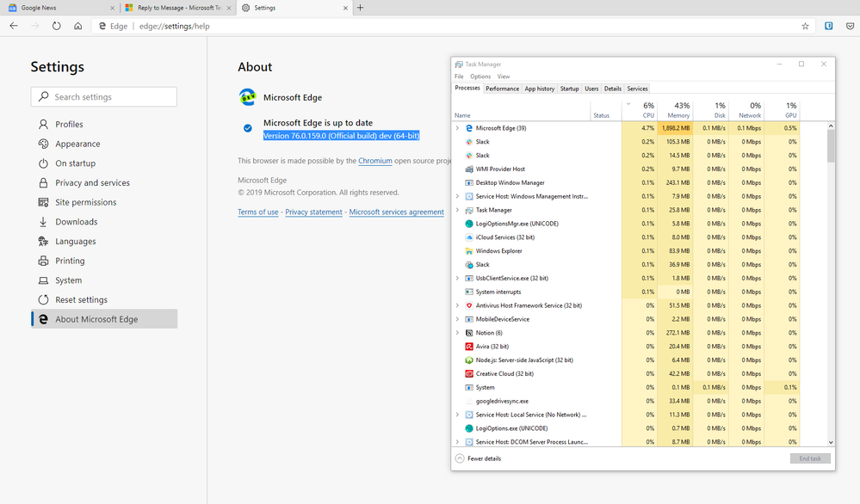The image size is (860, 504).
Task: Open Task Manager View menu
Action: (504, 77)
